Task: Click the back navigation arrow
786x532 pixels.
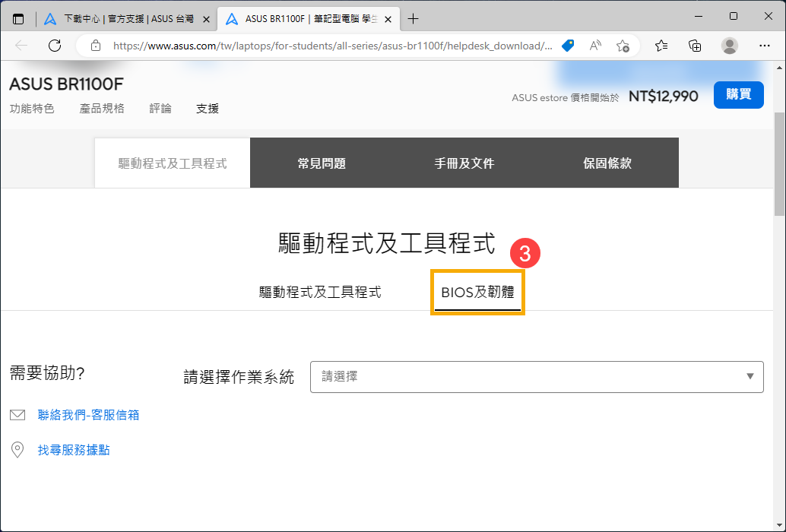Action: click(x=21, y=46)
